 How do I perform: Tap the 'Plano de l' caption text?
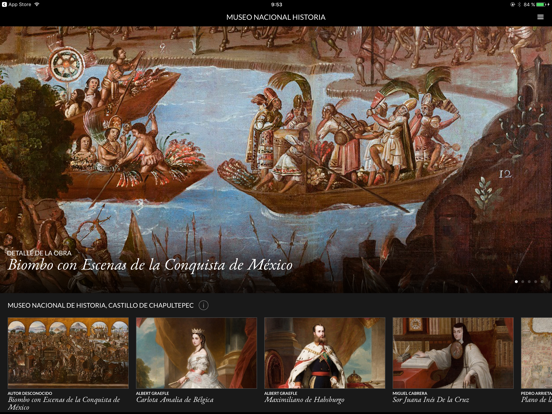click(x=536, y=400)
